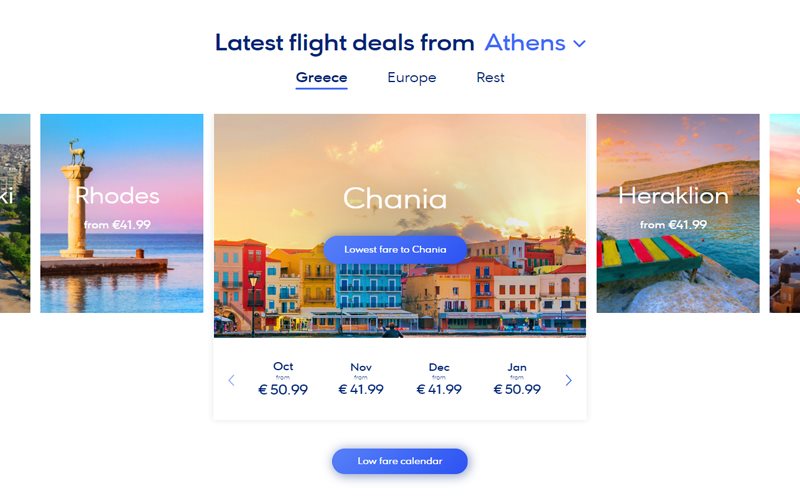
Task: Click the Heraklion from €41.99 price label
Action: [x=673, y=225]
